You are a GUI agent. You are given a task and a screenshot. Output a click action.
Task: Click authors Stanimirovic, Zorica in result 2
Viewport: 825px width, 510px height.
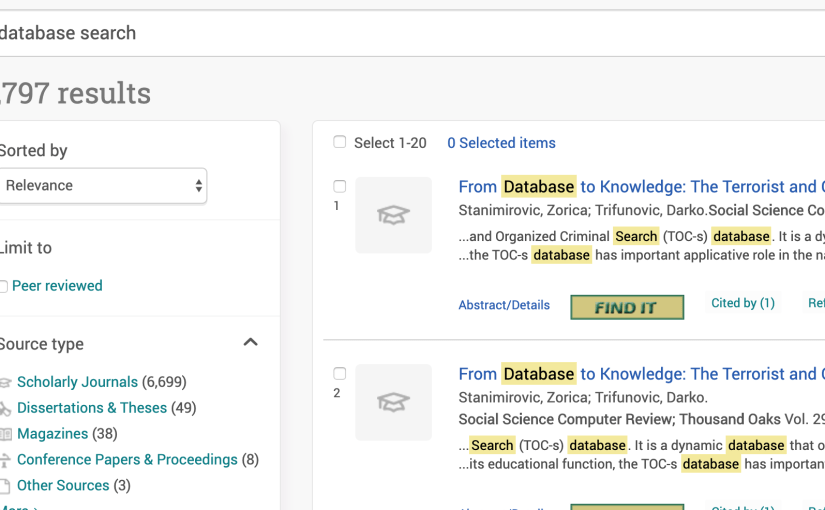pyautogui.click(x=524, y=397)
